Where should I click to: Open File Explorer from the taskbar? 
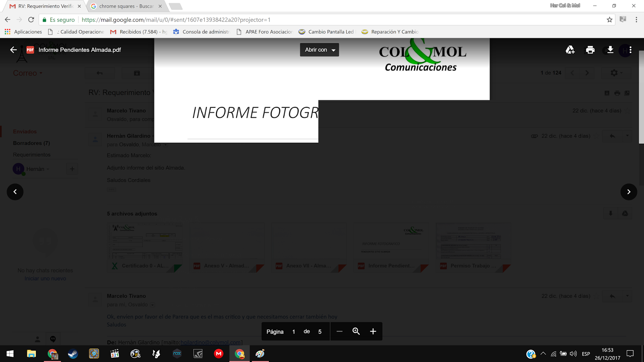(31, 354)
